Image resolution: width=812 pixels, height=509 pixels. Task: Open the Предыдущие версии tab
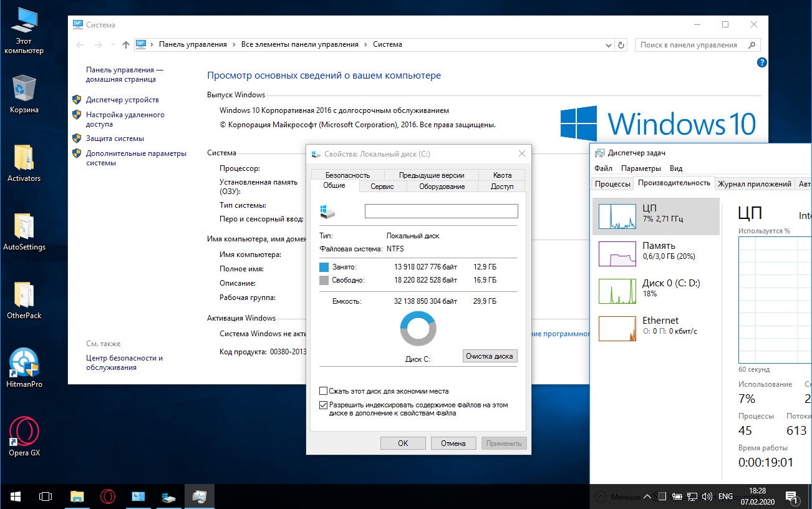coord(432,175)
